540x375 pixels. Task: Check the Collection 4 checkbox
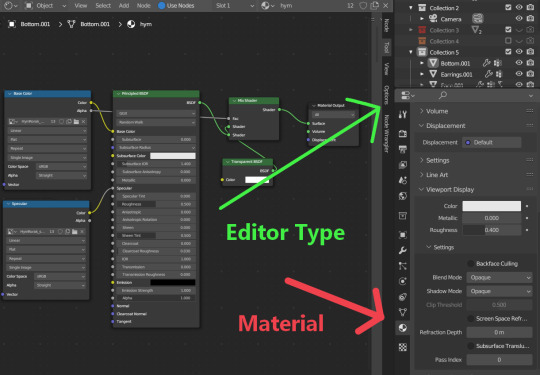[x=508, y=41]
